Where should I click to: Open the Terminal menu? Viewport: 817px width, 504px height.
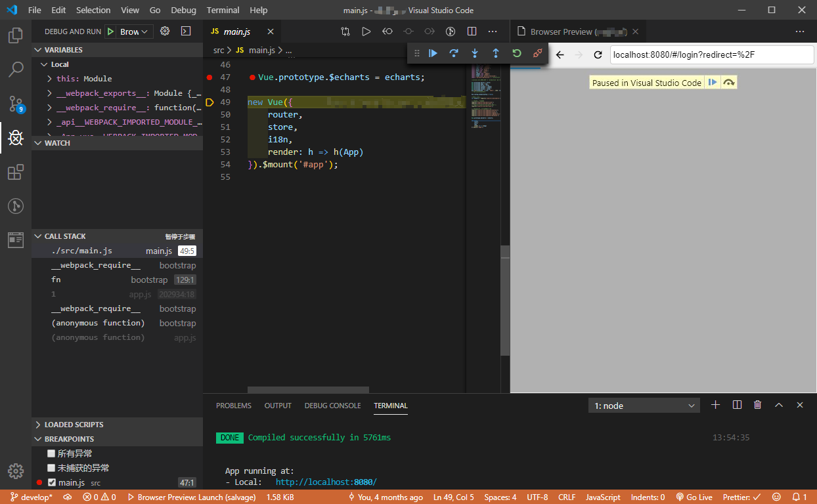pyautogui.click(x=223, y=10)
